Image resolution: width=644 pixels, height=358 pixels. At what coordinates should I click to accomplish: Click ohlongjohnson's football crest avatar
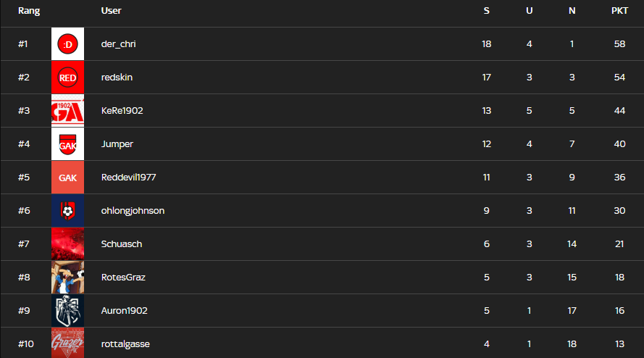pos(68,210)
